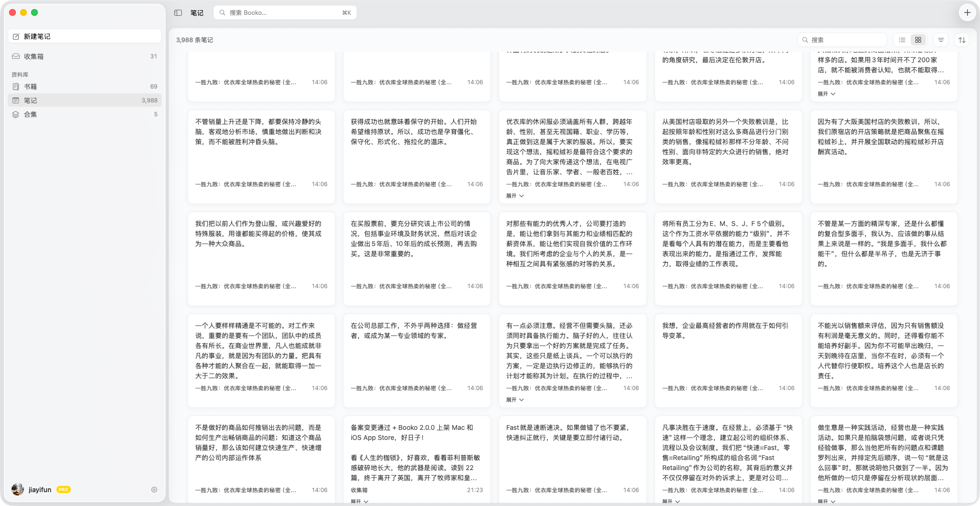The image size is (980, 506).
Task: Open the 书籍 library section
Action: click(x=85, y=87)
